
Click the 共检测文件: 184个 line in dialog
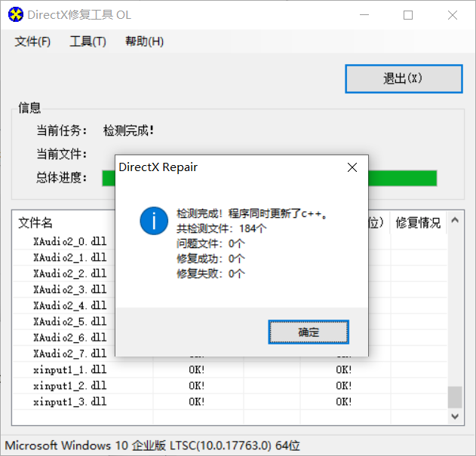pos(221,228)
